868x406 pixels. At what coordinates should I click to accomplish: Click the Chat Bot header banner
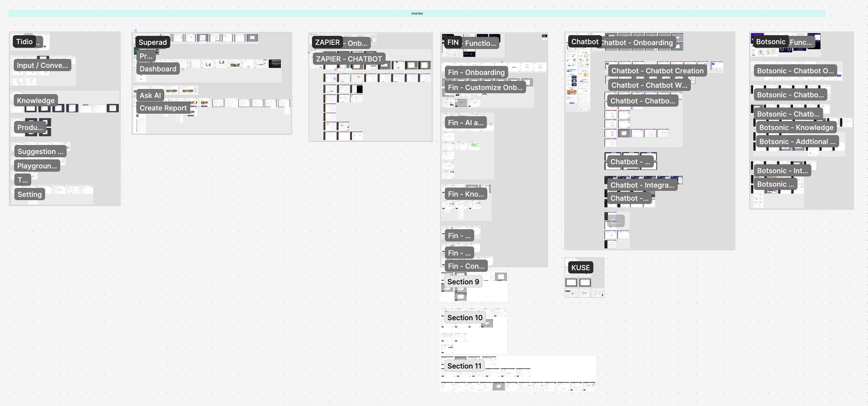[x=417, y=13]
